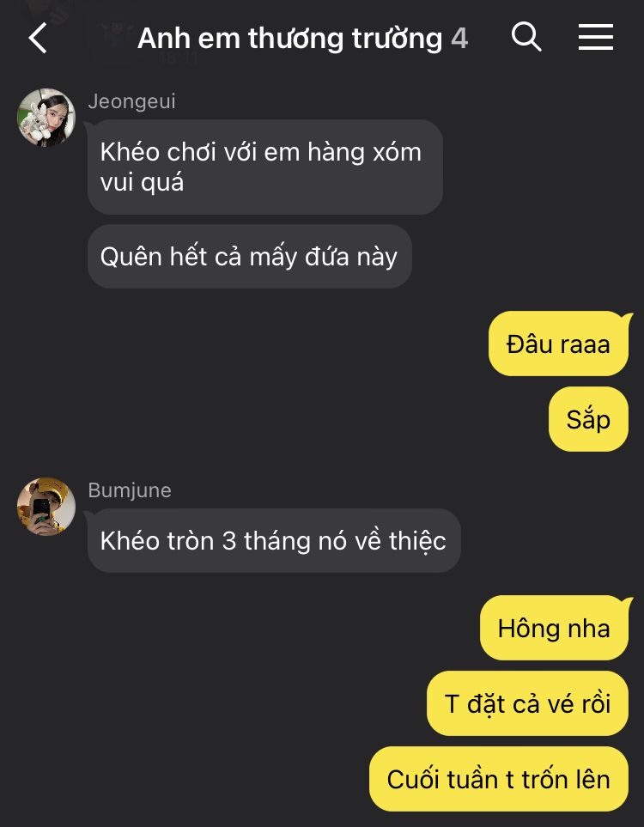Tap the Jeongeui sender name

point(132,101)
